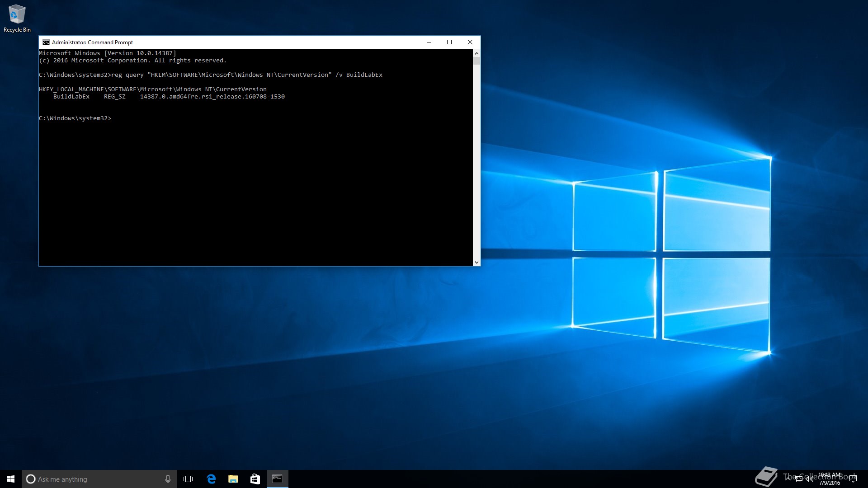868x488 pixels.
Task: Click the last 'C:\Windows\system32>' prompt line
Action: point(75,118)
